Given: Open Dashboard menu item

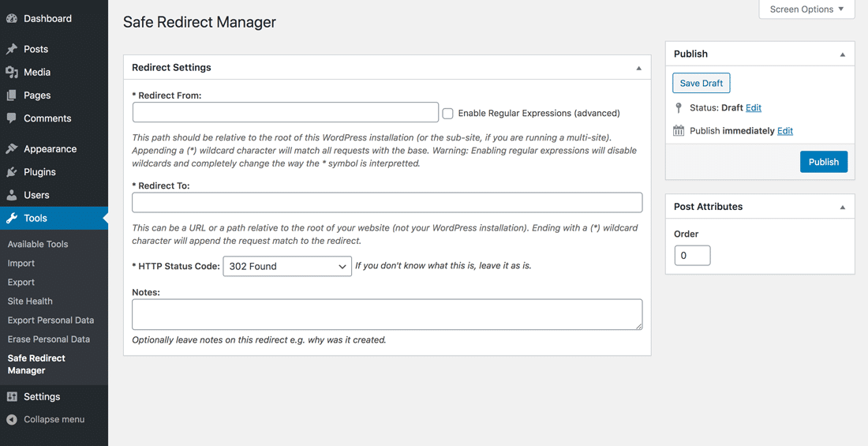Looking at the screenshot, I should (54, 18).
